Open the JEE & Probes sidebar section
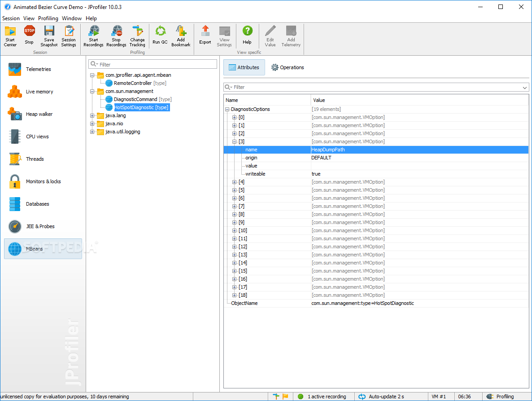The width and height of the screenshot is (532, 401). [43, 226]
